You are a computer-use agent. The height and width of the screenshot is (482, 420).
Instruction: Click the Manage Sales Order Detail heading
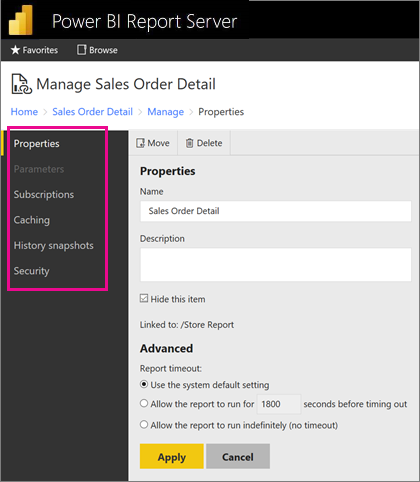pyautogui.click(x=126, y=84)
